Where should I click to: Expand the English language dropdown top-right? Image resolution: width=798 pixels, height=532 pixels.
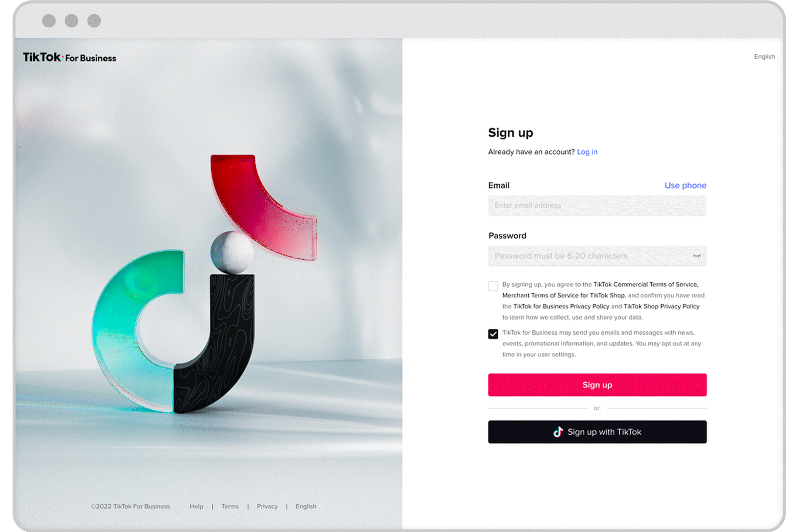[x=765, y=57]
